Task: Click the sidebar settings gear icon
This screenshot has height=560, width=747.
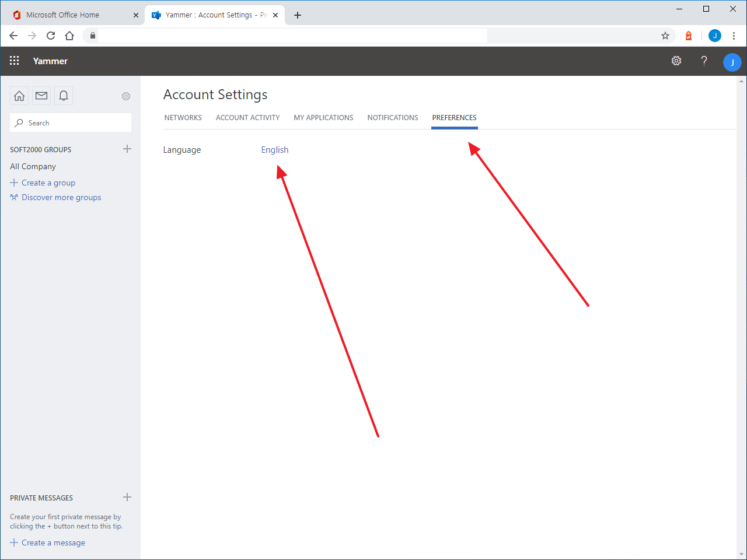Action: click(x=126, y=96)
